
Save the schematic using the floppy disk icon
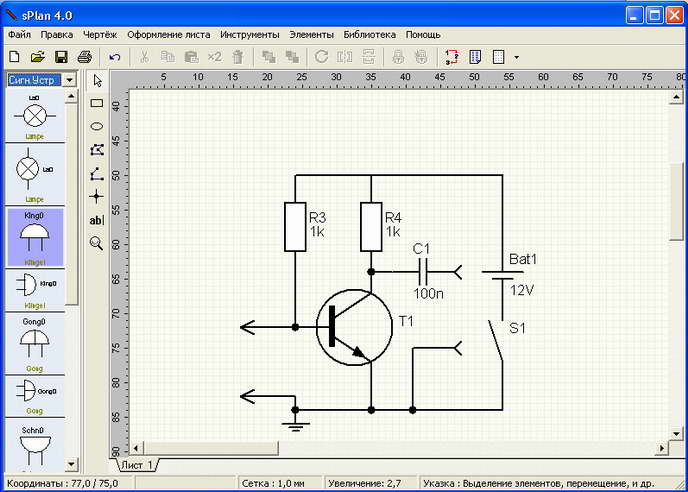point(61,57)
